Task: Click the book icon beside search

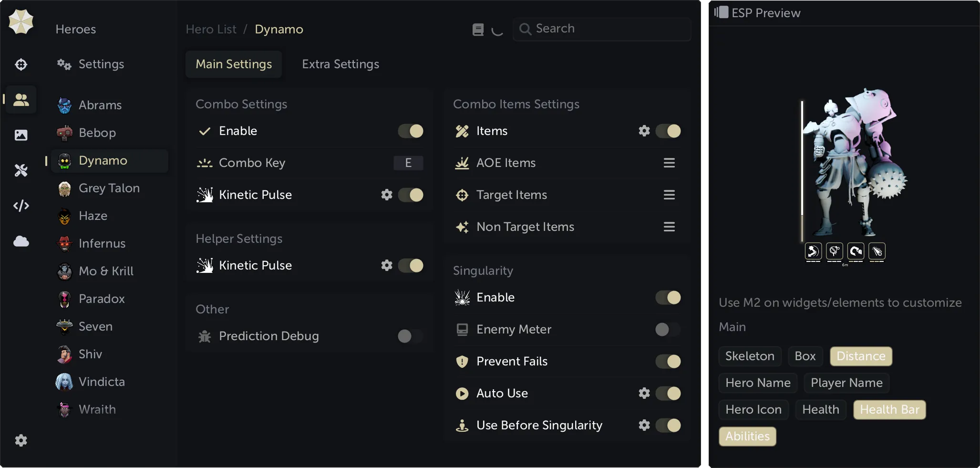Action: point(478,30)
